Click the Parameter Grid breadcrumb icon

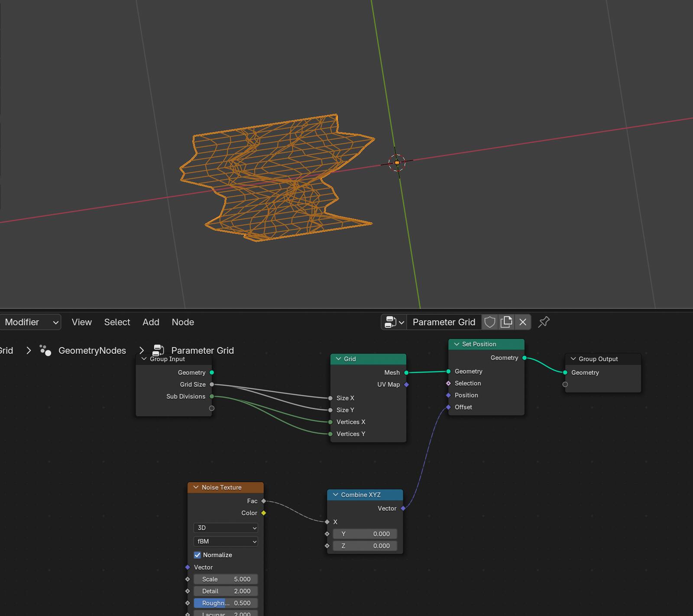[x=159, y=350]
